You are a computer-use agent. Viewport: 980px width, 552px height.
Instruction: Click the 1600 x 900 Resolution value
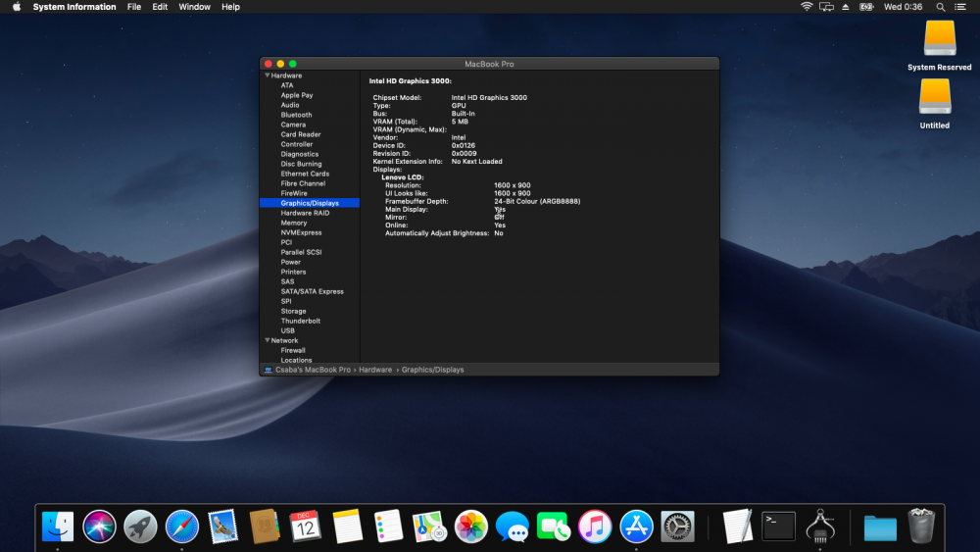pyautogui.click(x=512, y=185)
